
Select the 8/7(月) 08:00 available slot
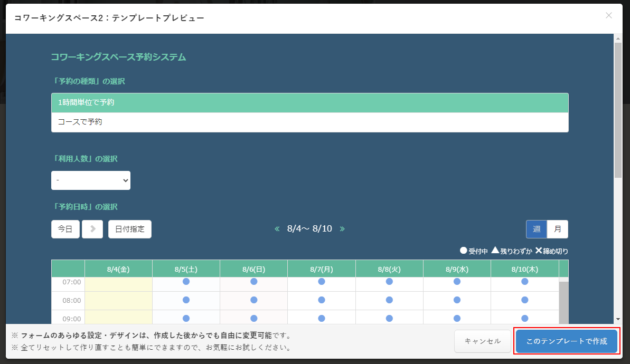322,300
